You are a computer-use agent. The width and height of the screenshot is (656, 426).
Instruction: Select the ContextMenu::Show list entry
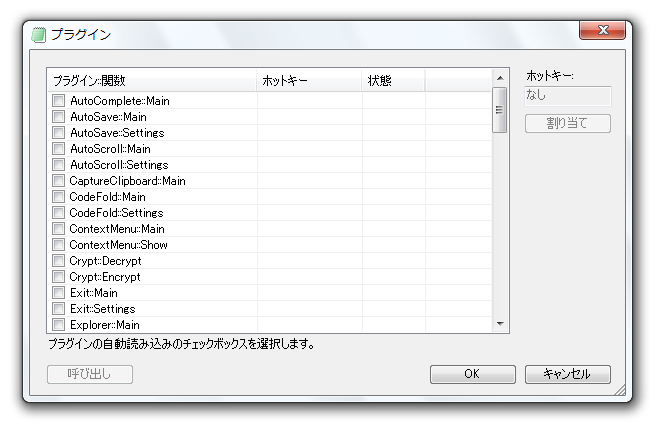click(x=118, y=245)
